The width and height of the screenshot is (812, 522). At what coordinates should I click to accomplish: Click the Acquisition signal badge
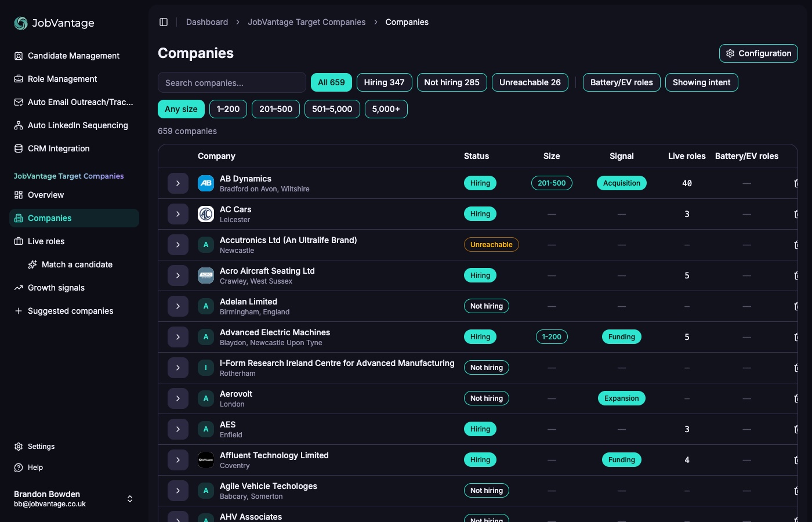(622, 183)
